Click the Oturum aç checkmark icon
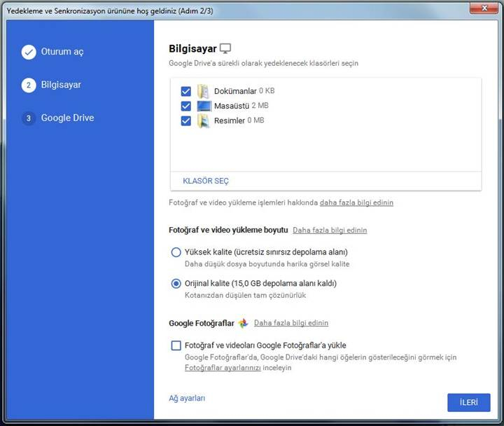504x426 pixels. tap(29, 52)
